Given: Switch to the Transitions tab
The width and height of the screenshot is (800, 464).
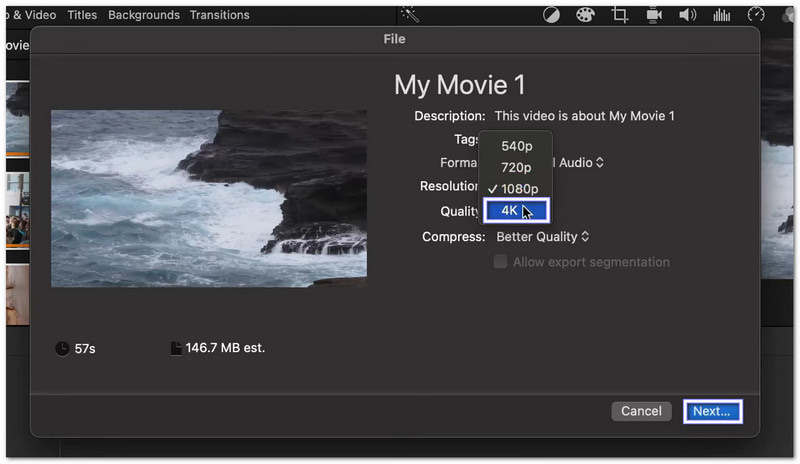Looking at the screenshot, I should (219, 15).
